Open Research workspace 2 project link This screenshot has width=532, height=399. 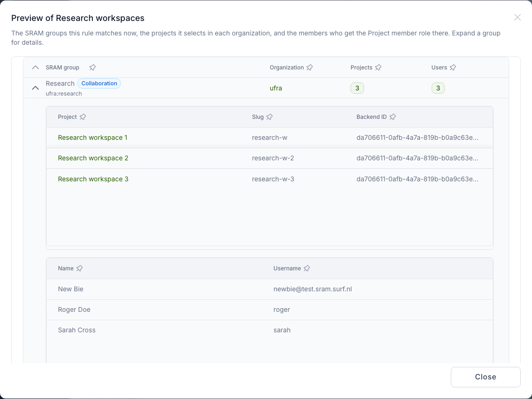[x=93, y=158]
